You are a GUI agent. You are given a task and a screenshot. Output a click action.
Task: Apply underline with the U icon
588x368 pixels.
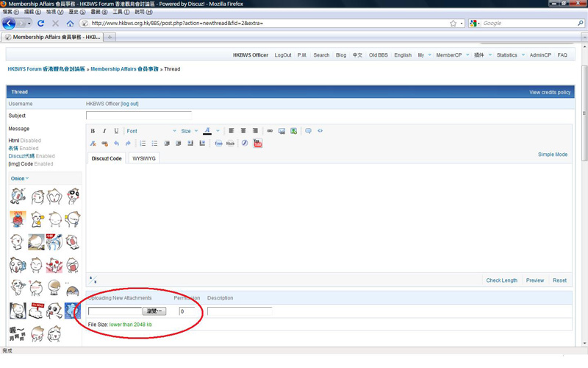[116, 131]
